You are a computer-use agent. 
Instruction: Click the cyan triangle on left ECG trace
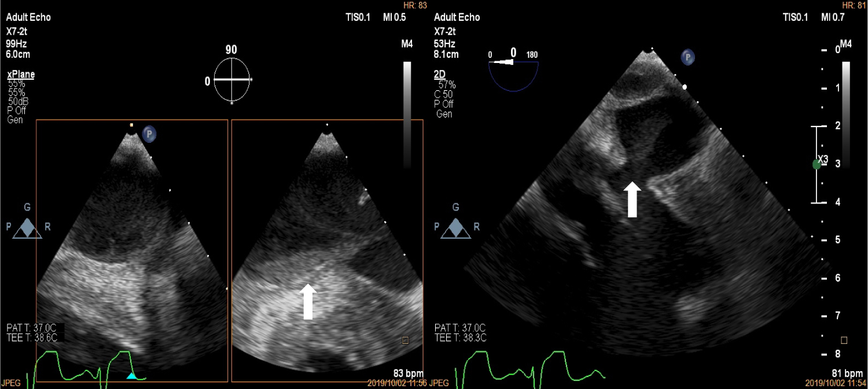pos(132,376)
